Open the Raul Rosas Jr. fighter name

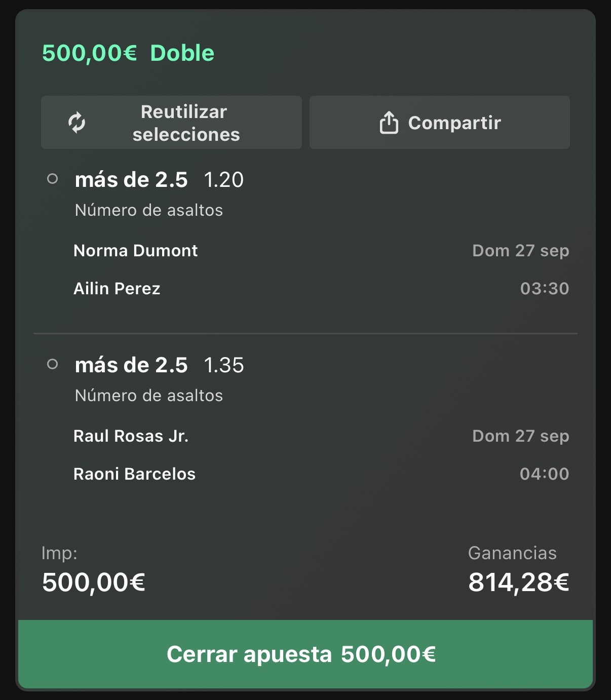(131, 436)
